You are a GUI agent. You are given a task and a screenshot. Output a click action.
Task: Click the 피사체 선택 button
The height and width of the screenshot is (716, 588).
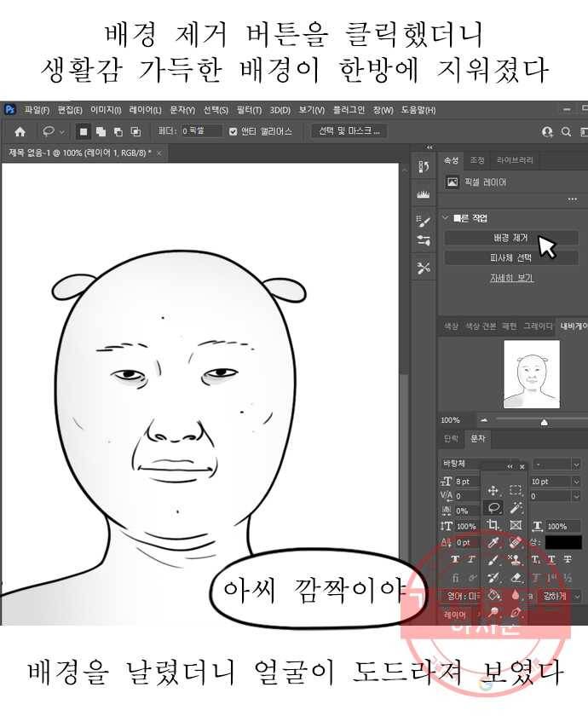point(510,258)
